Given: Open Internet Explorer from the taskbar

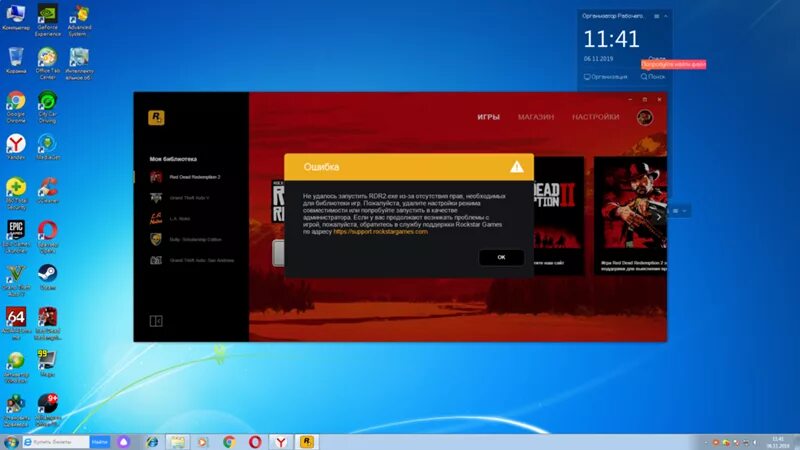Looking at the screenshot, I should [x=152, y=442].
